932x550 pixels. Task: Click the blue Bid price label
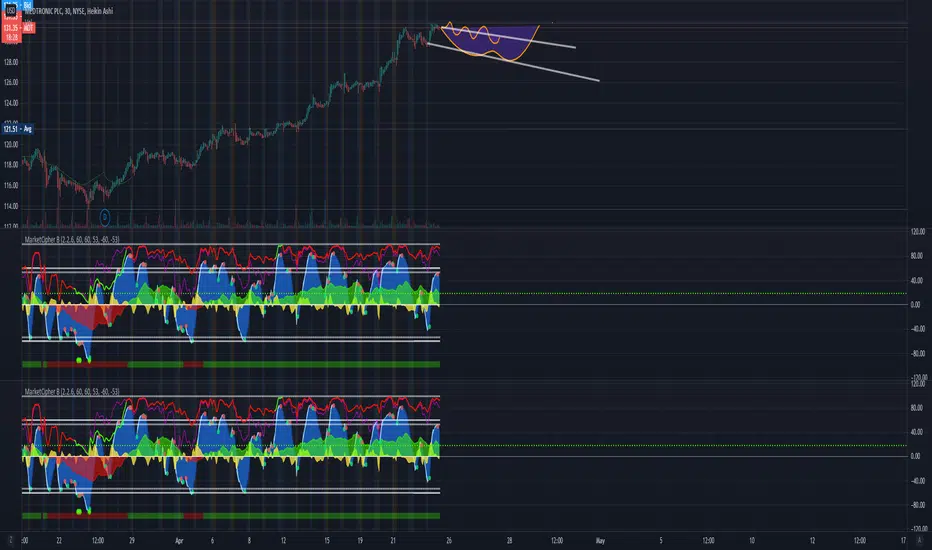click(x=27, y=5)
